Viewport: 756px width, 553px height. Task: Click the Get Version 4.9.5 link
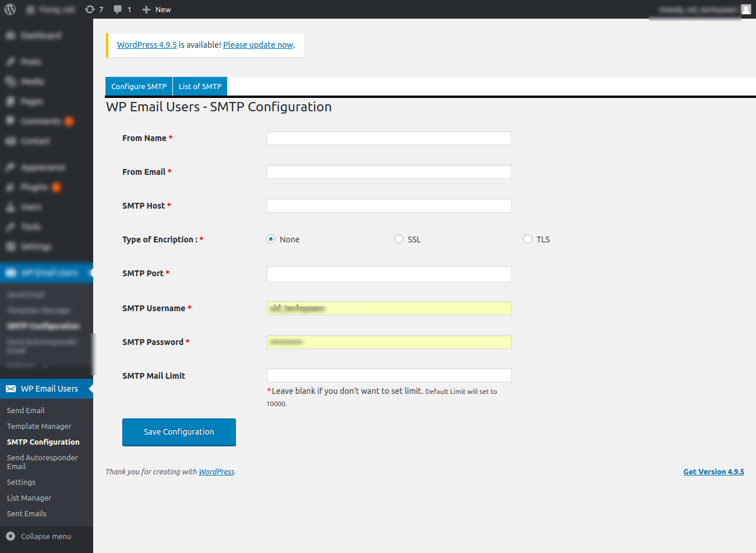coord(713,471)
